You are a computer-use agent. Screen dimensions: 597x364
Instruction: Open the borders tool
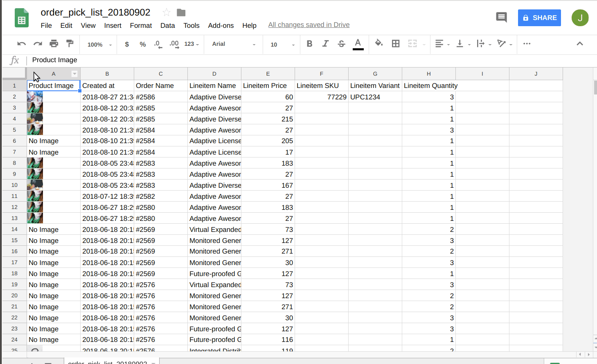(395, 44)
